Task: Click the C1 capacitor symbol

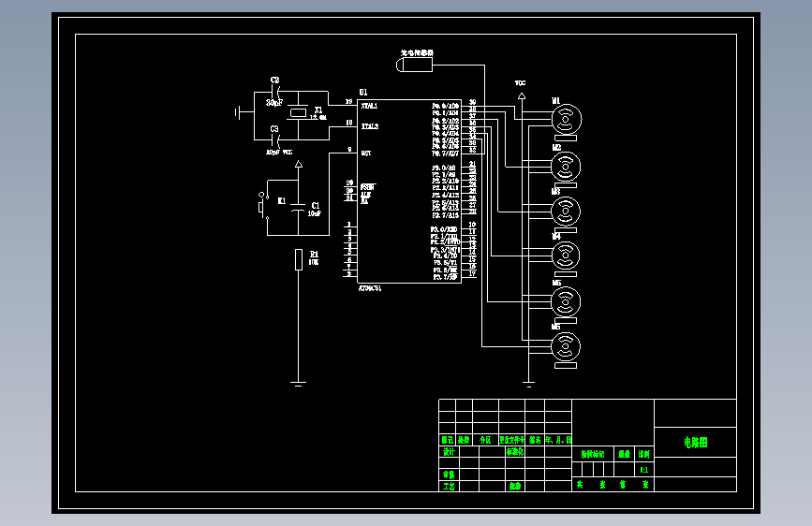Action: point(298,207)
